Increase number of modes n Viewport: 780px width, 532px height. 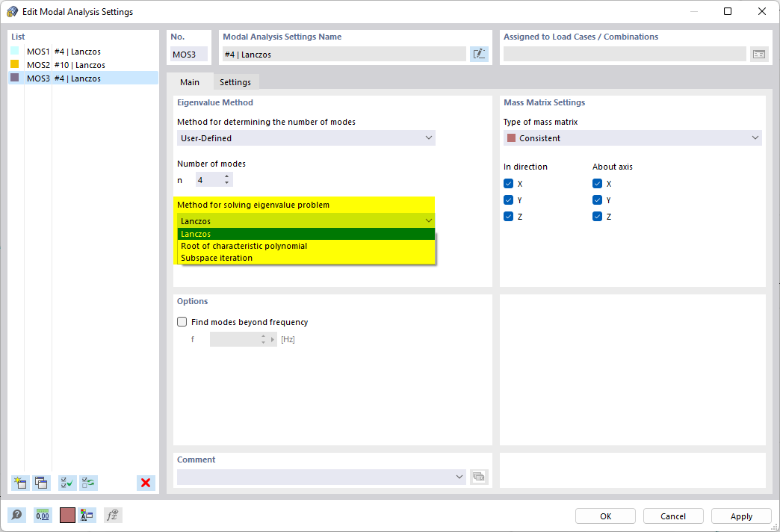point(227,176)
